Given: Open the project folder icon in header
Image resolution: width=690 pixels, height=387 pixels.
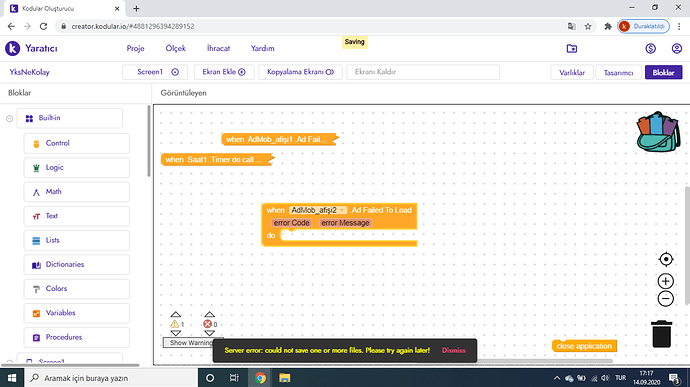Looking at the screenshot, I should [x=572, y=48].
